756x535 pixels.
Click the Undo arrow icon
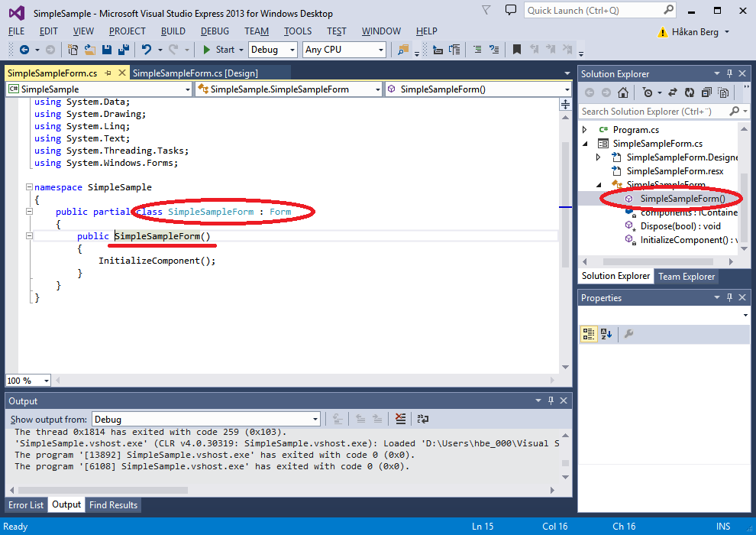click(x=147, y=50)
